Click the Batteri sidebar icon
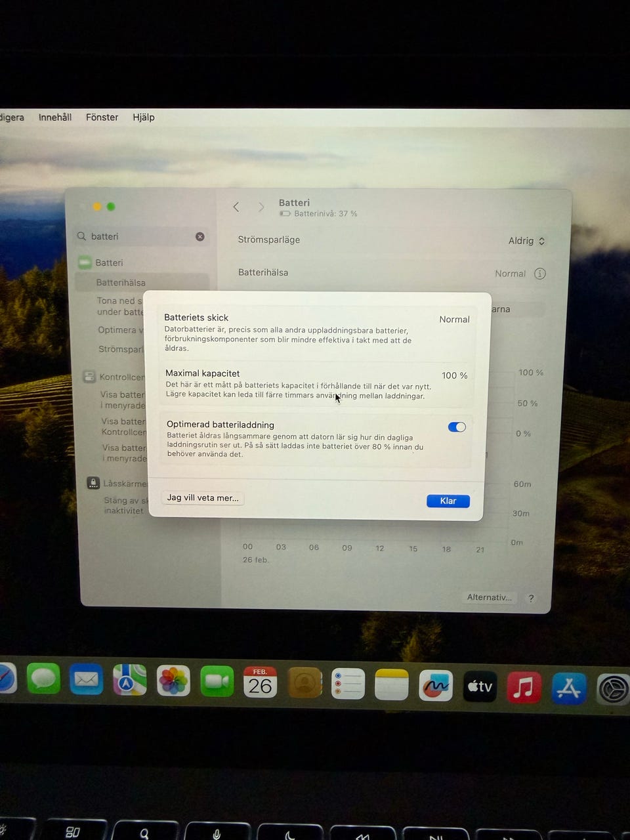Screen dimensions: 630x840 tap(85, 262)
